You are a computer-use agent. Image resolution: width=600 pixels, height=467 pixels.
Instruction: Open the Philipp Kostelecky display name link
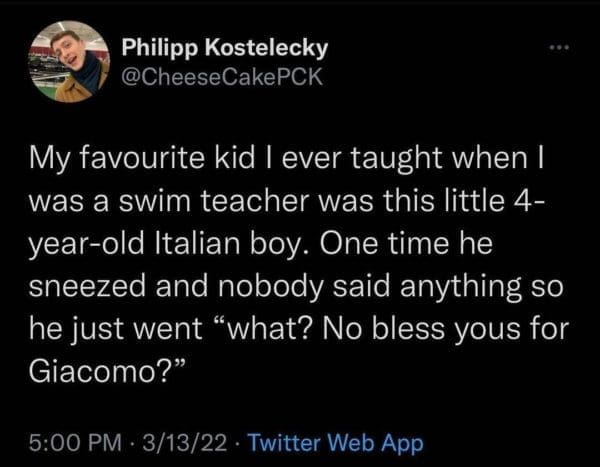tap(223, 47)
